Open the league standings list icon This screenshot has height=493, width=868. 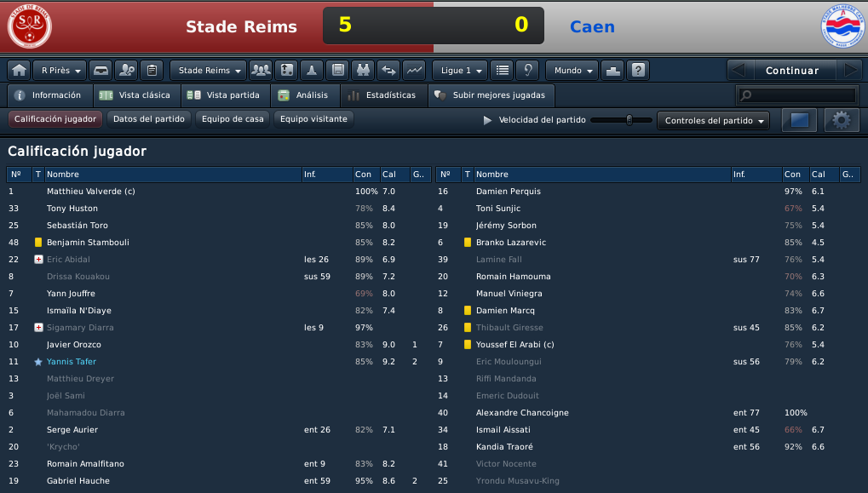tap(502, 71)
